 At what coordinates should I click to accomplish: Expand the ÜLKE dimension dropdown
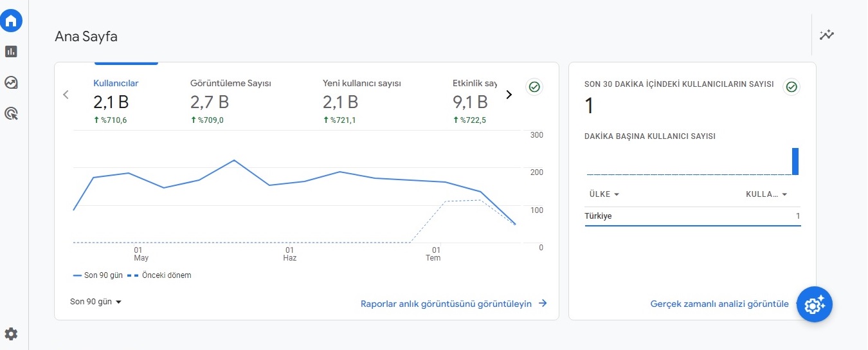pos(604,194)
